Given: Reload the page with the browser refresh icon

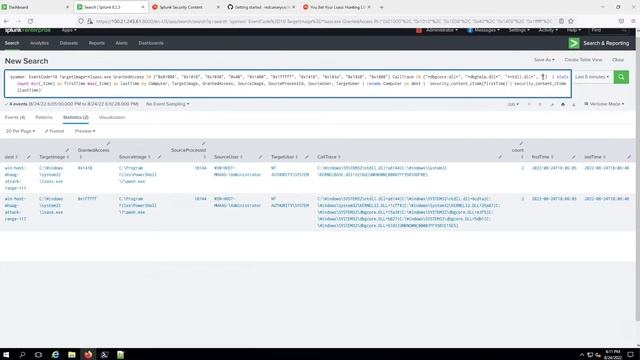Looking at the screenshot, I should point(30,21).
